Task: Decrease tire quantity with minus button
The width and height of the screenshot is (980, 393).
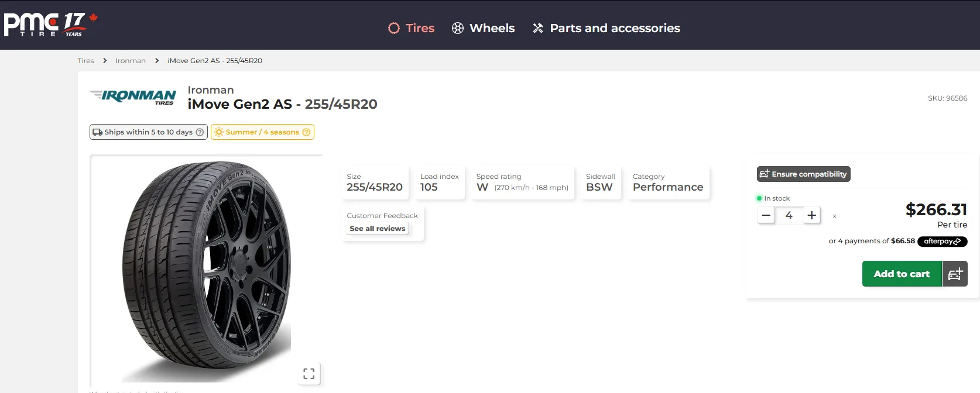Action: point(766,215)
